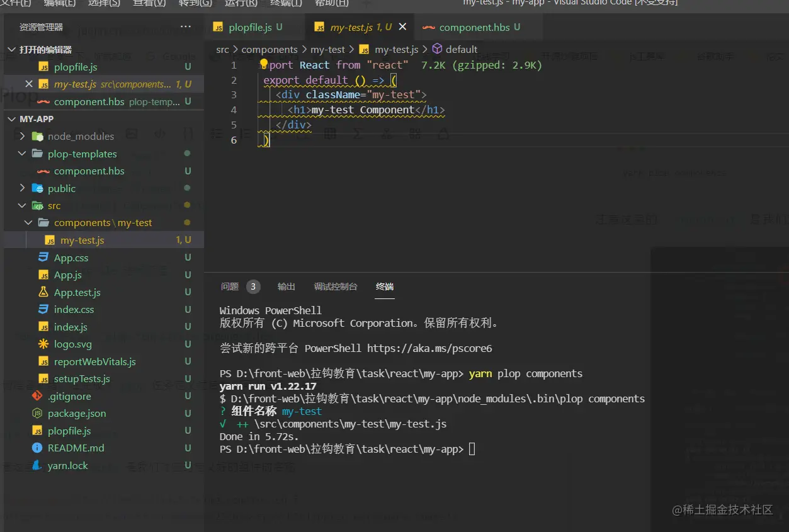Collapse the 打开的编辑器 section
Screen dimensions: 789x532
coord(11,50)
